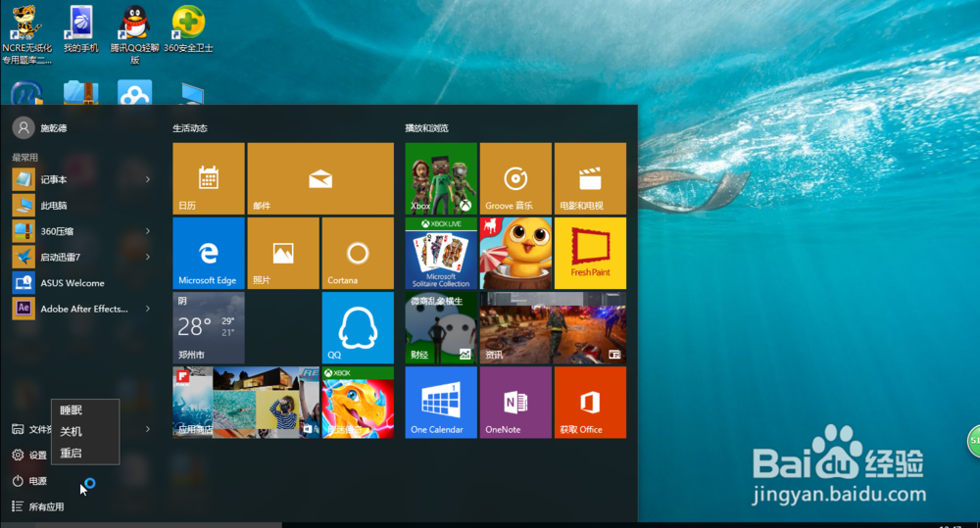This screenshot has width=980, height=528.
Task: Open the 资讯 news tile
Action: click(553, 327)
